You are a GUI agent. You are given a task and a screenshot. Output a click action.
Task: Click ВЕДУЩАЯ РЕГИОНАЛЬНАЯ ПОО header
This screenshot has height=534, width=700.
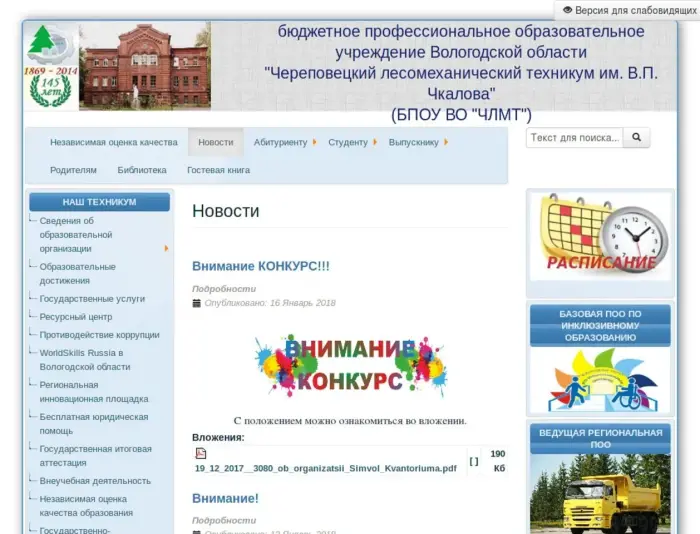coord(600,438)
